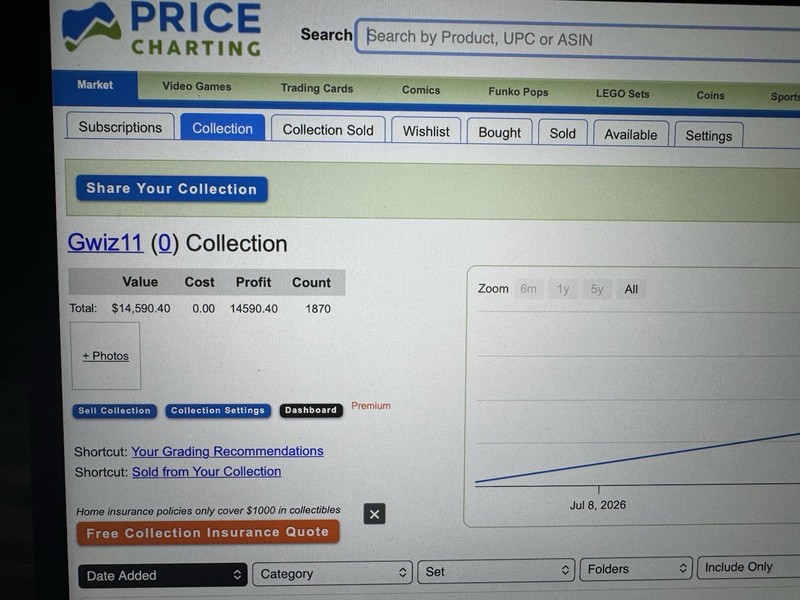Switch to the Wishlist tab
The width and height of the screenshot is (800, 600).
[426, 131]
